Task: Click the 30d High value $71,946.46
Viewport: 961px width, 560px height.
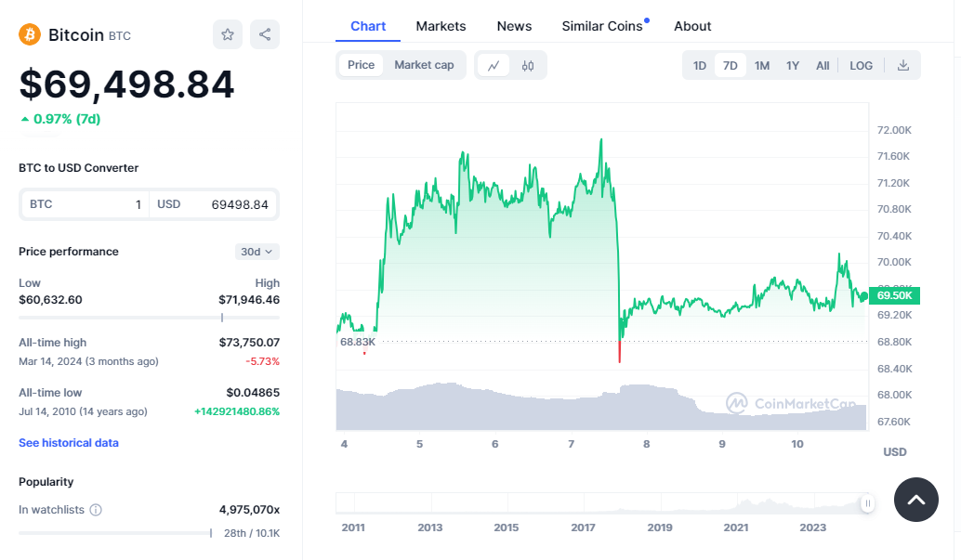Action: pyautogui.click(x=249, y=300)
